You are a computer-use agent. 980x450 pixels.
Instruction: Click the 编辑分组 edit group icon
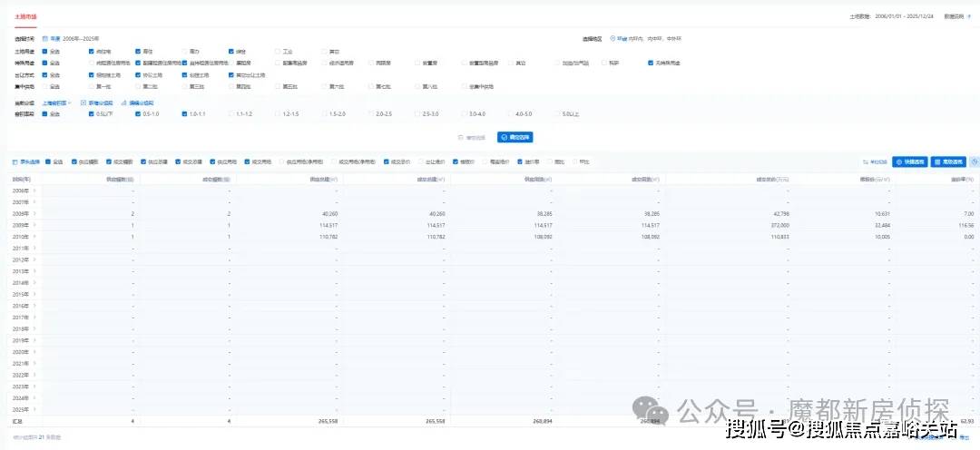pos(122,103)
